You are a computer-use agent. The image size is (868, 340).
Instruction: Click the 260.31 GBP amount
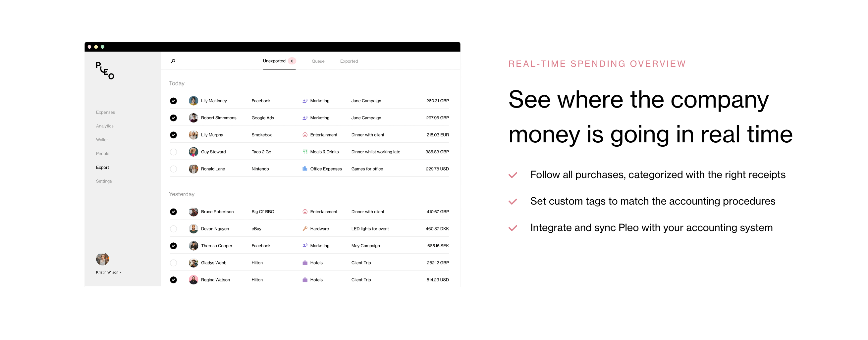(437, 101)
